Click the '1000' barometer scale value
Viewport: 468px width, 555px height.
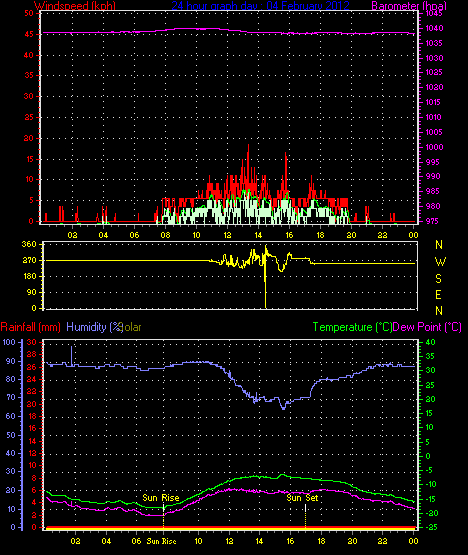pos(434,147)
